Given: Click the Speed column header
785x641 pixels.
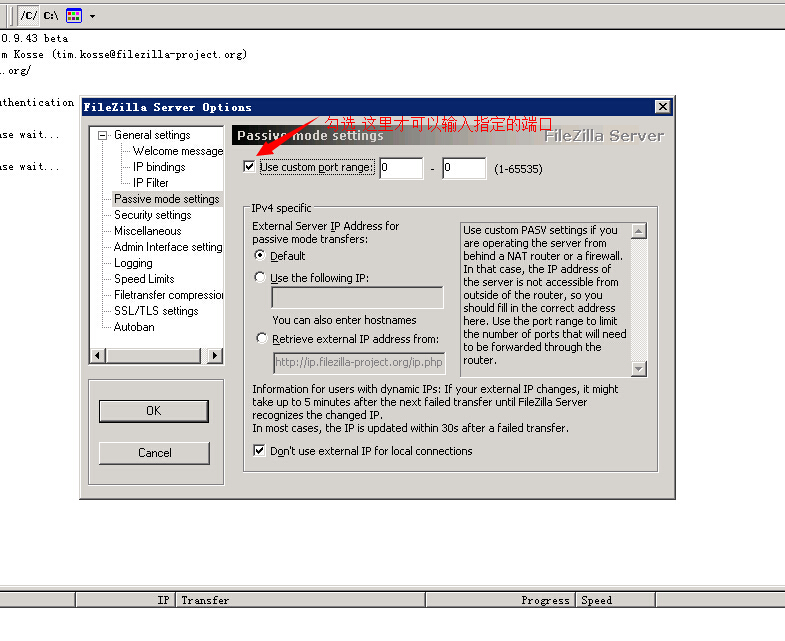Looking at the screenshot, I should point(616,600).
